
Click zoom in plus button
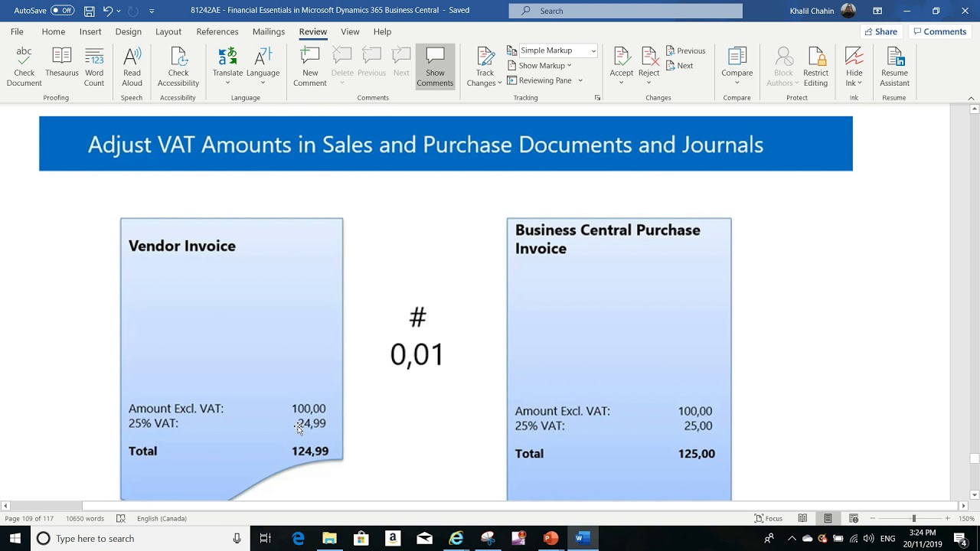point(947,519)
